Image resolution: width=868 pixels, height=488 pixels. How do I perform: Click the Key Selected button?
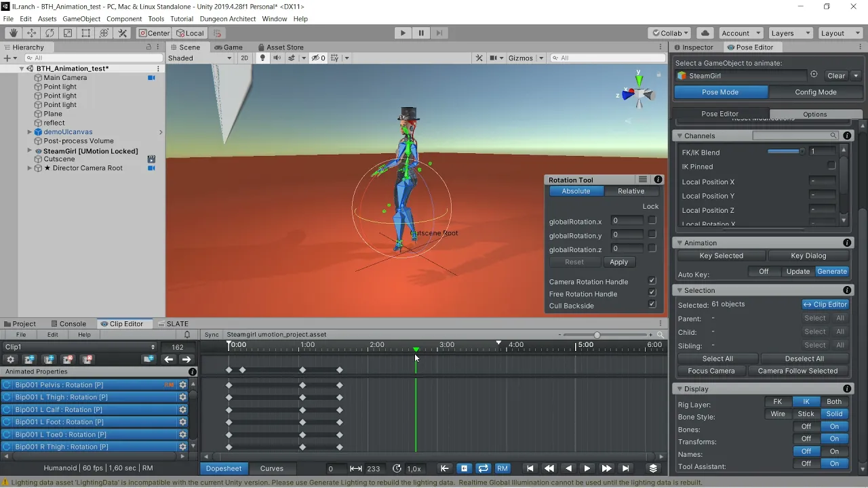click(x=722, y=256)
